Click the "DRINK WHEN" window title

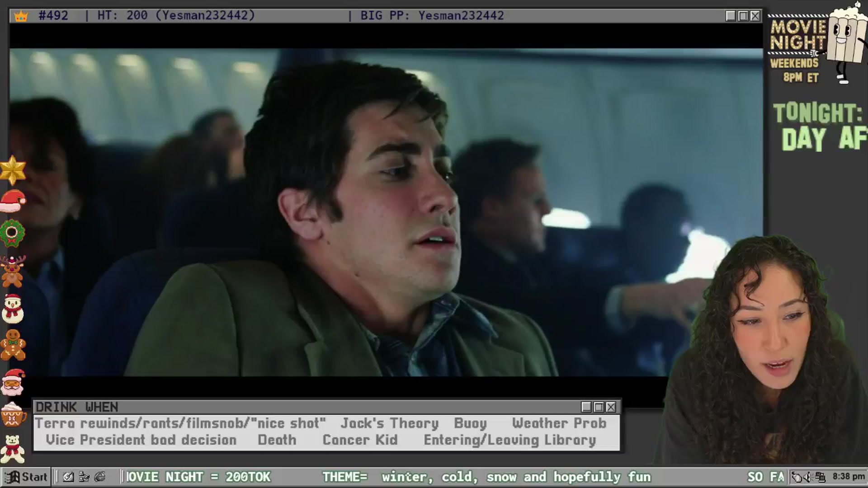(x=77, y=407)
